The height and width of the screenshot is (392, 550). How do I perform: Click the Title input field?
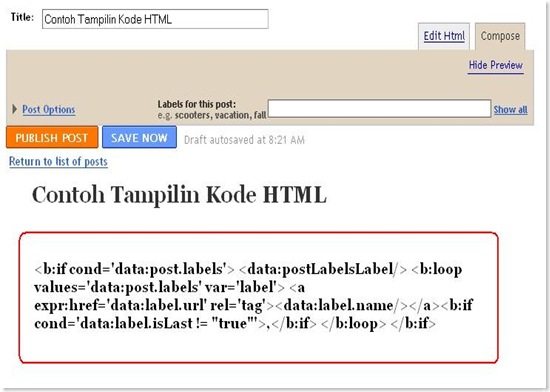(155, 19)
